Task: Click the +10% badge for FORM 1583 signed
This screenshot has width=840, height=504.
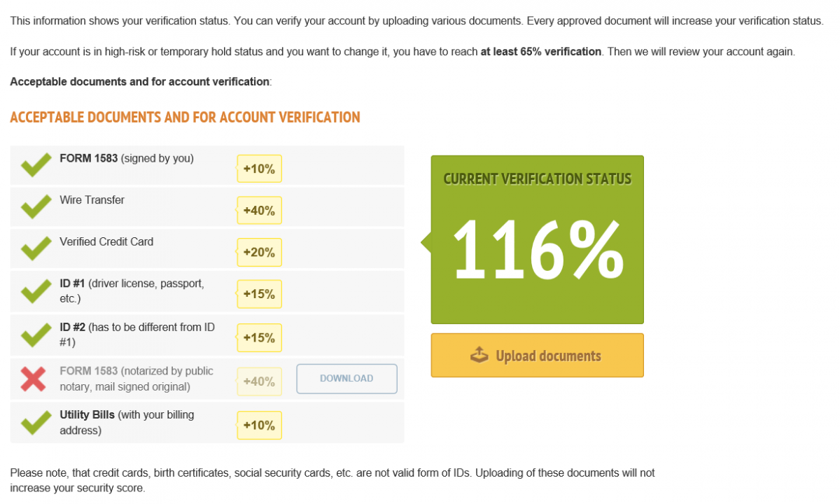Action: pyautogui.click(x=259, y=169)
